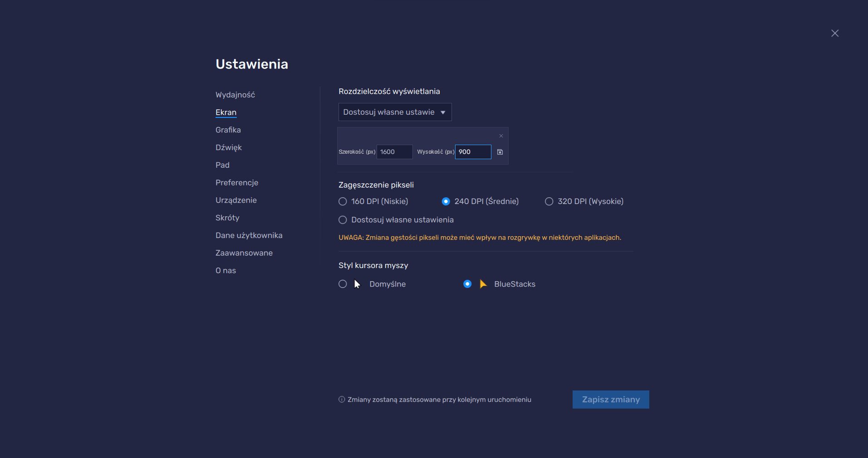This screenshot has height=458, width=868.
Task: Go to Zaawansowane settings
Action: click(x=244, y=253)
